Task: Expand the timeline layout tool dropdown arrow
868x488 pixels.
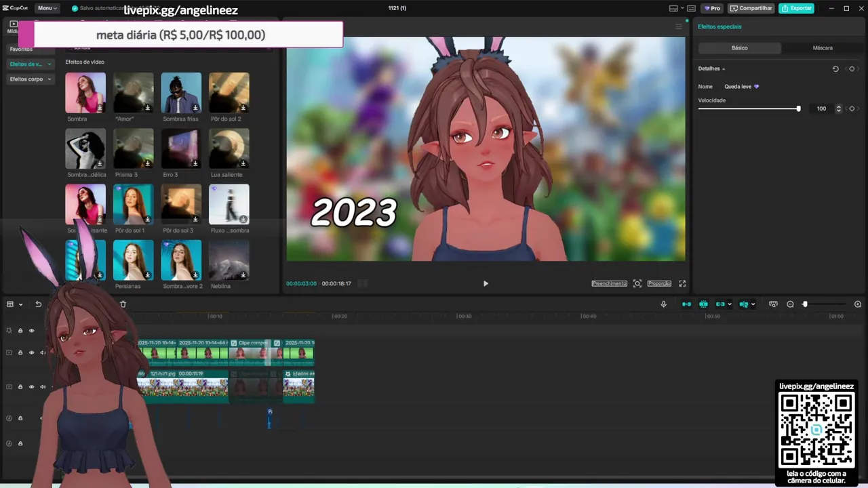Action: pos(20,304)
